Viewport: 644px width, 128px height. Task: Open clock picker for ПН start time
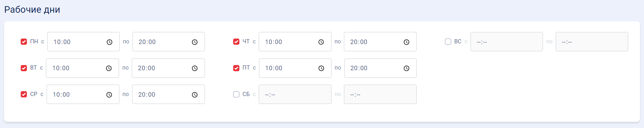[109, 42]
